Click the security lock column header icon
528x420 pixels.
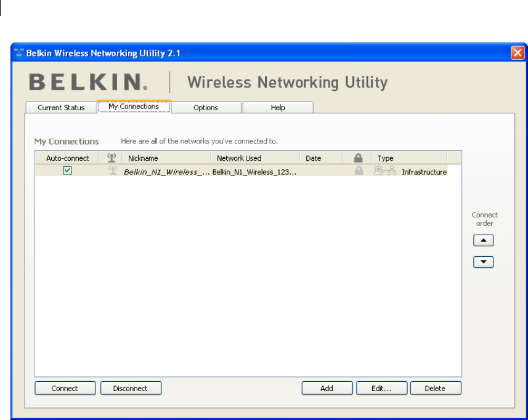click(358, 158)
